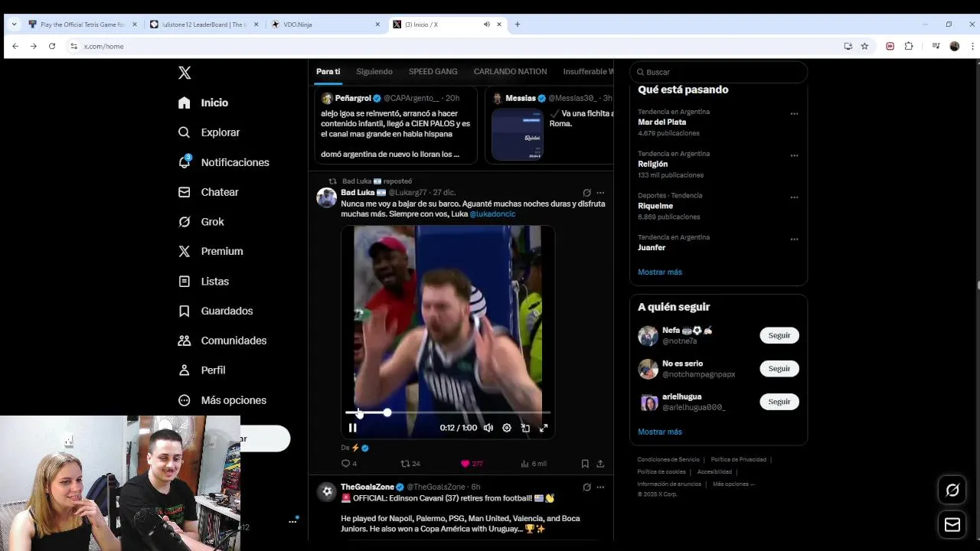Pause the Luka video
The height and width of the screenshot is (551, 980).
[353, 428]
